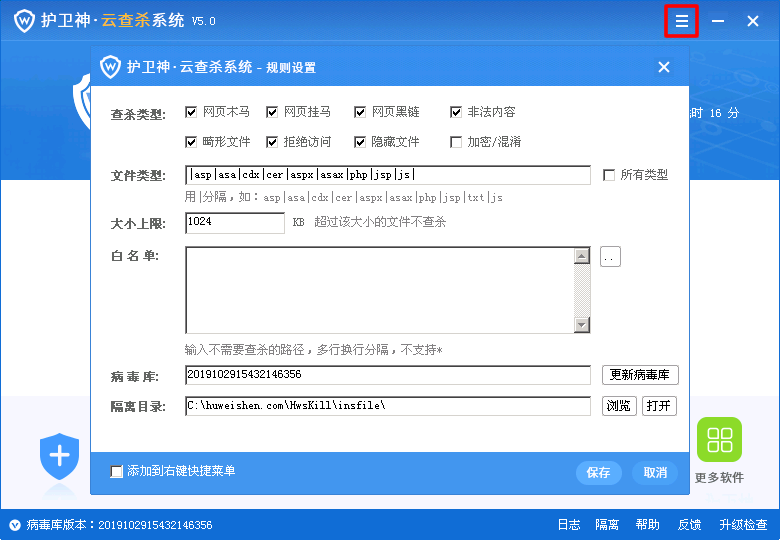Click the 升级检查 link

pos(743,525)
